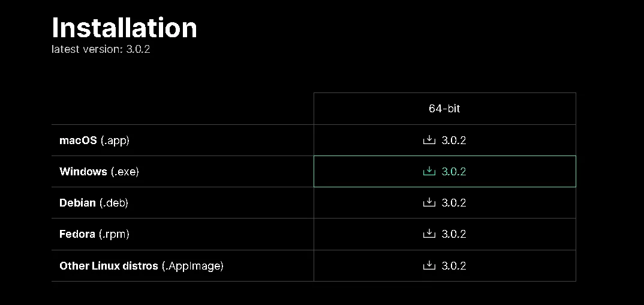This screenshot has height=305, width=644.
Task: Select the bold Fedora row label
Action: tap(77, 234)
